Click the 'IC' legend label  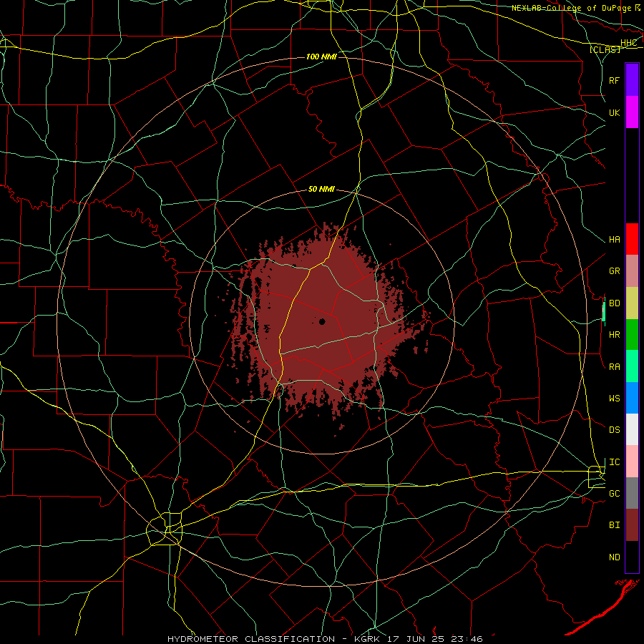pos(615,462)
